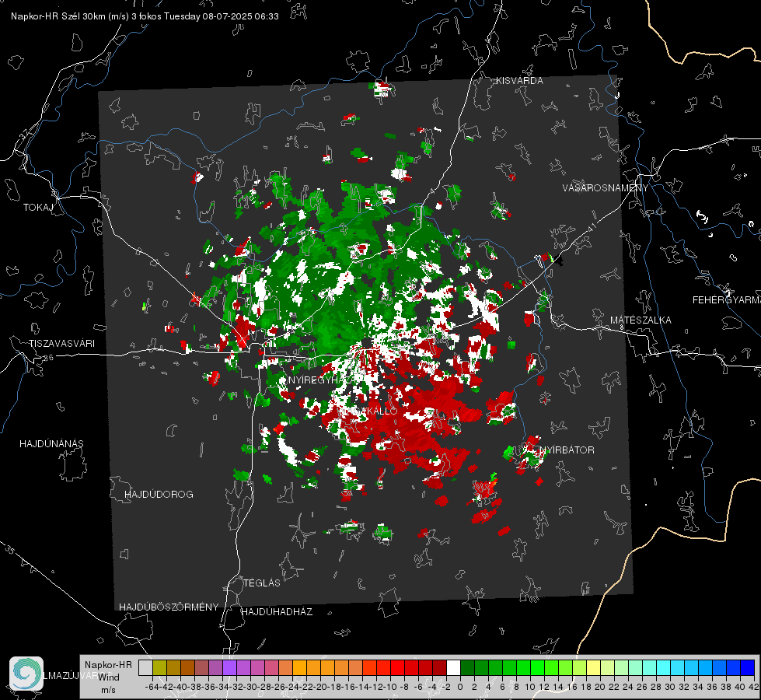Click the MÁTÉSZALKA city label

click(641, 320)
